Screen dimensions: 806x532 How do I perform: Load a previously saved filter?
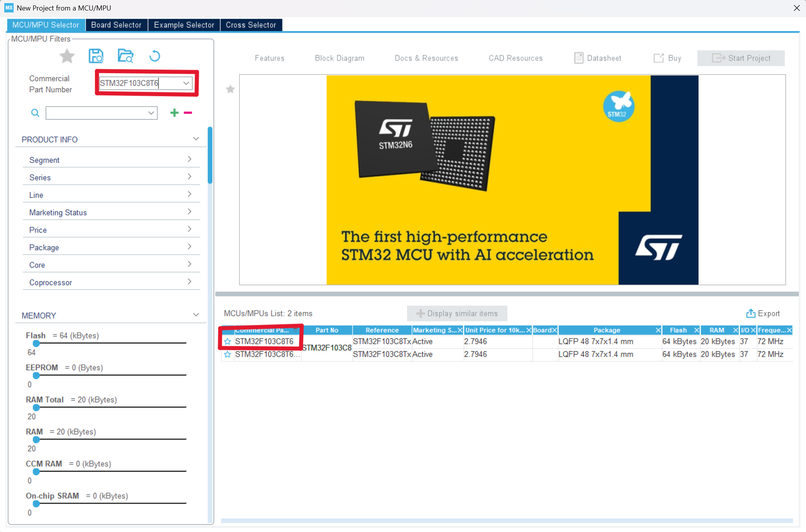tap(125, 56)
